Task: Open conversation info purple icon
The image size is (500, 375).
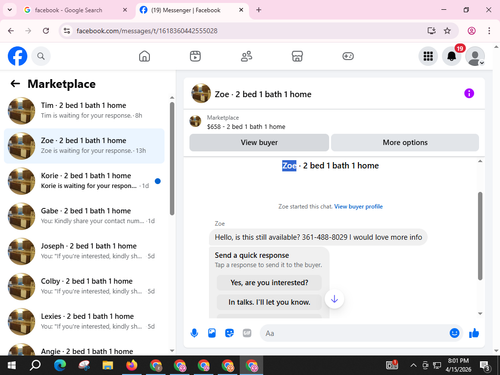Action: [x=469, y=93]
